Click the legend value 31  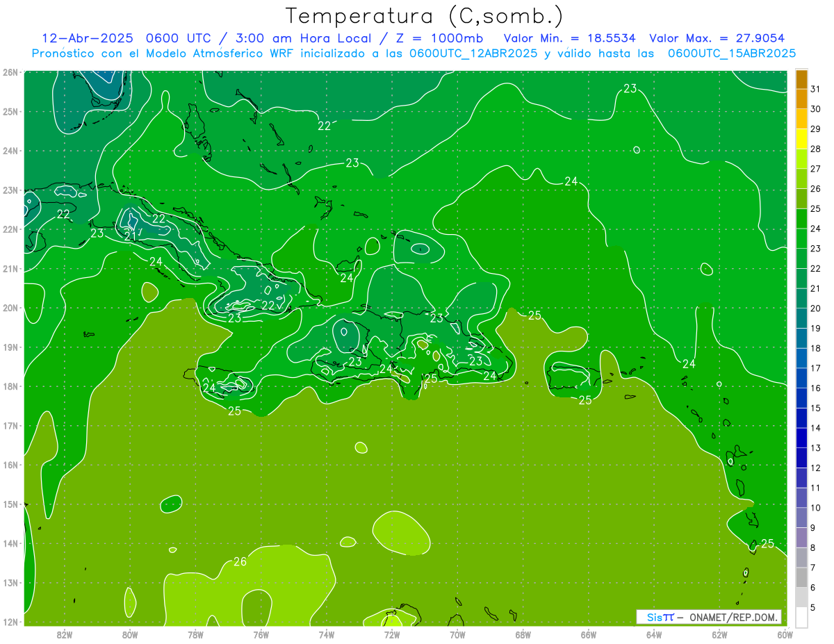pyautogui.click(x=816, y=88)
